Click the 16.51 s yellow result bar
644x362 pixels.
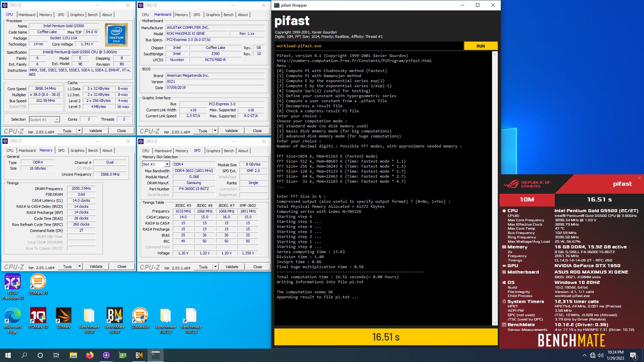386,337
